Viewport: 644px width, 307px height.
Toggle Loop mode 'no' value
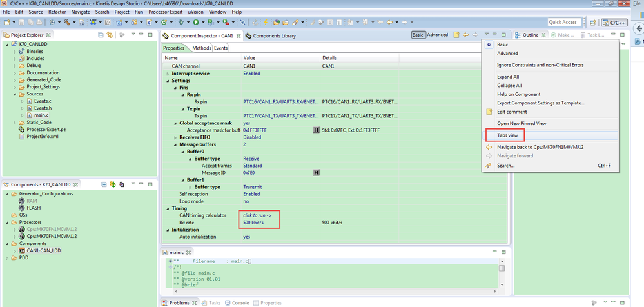pyautogui.click(x=246, y=201)
